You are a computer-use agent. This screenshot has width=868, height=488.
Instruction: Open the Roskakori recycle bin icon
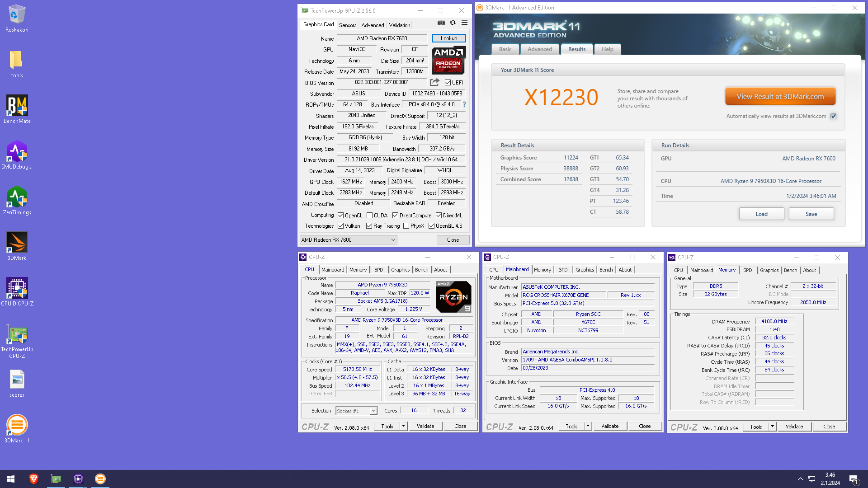coord(17,19)
